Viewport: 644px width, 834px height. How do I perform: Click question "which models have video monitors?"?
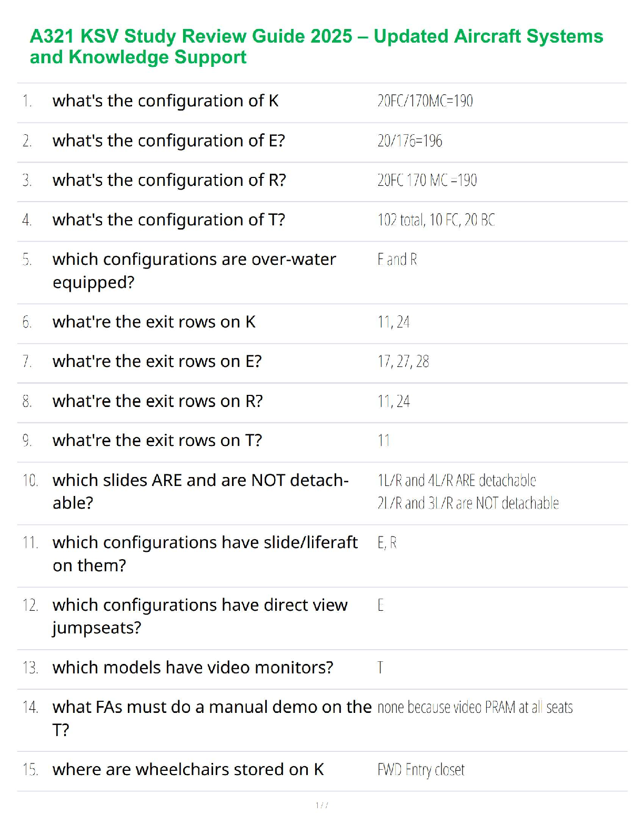pos(193,667)
